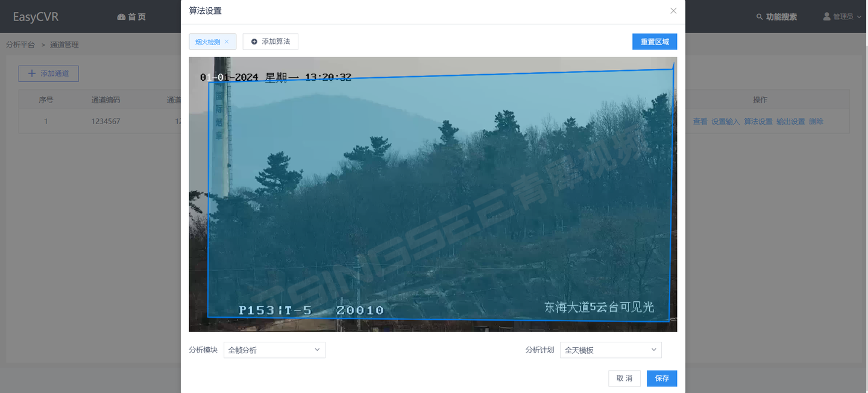868x393 pixels.
Task: Click the 添加通道 button
Action: pos(49,74)
